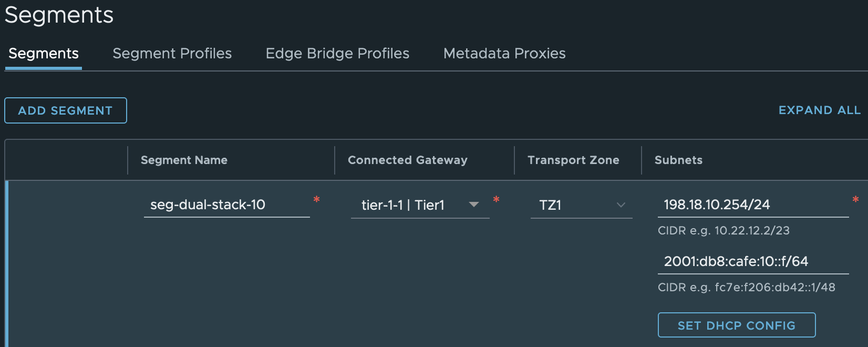Click required asterisk beside gateway dropdown

[496, 199]
